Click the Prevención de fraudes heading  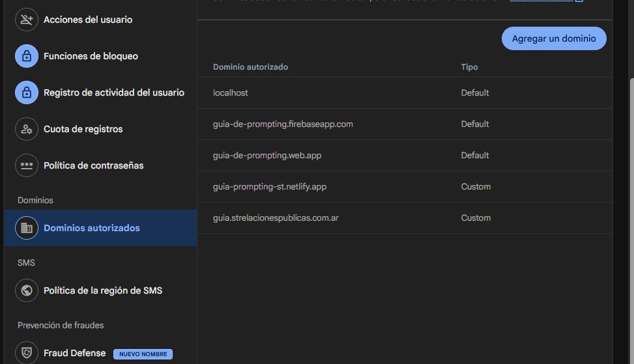pyautogui.click(x=61, y=325)
